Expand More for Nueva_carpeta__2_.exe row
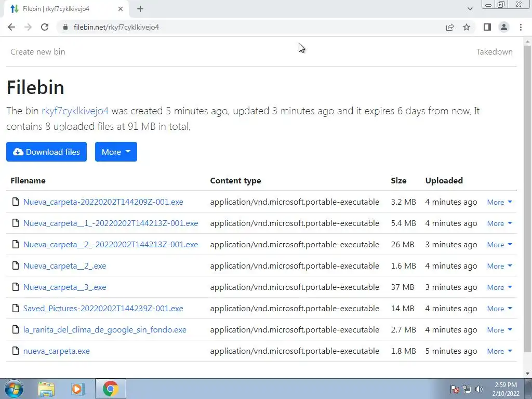 pyautogui.click(x=499, y=267)
